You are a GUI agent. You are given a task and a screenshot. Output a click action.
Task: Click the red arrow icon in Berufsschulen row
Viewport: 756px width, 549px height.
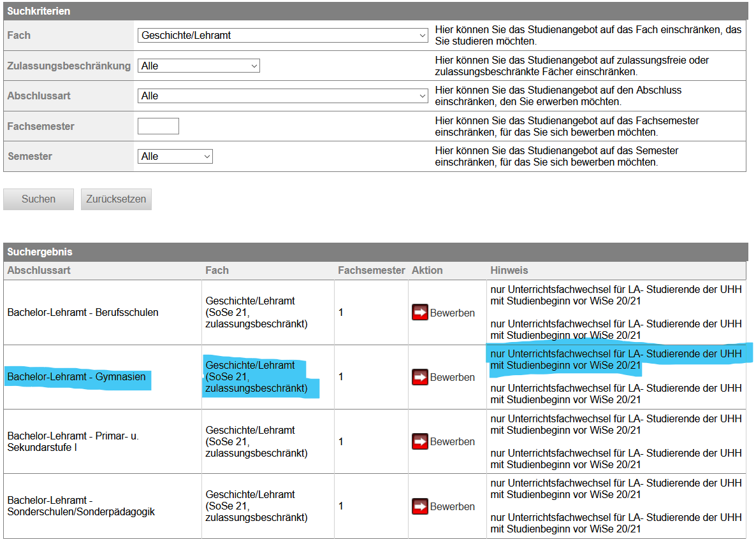point(419,313)
